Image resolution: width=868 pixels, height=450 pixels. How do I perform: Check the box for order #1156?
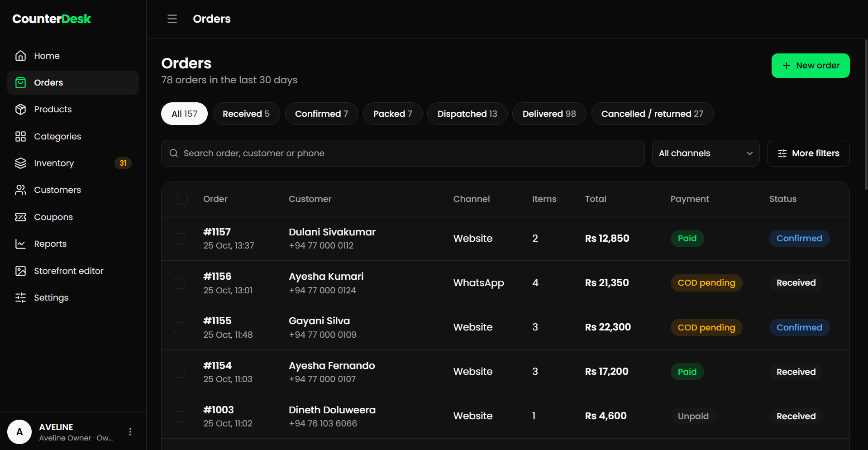tap(180, 283)
